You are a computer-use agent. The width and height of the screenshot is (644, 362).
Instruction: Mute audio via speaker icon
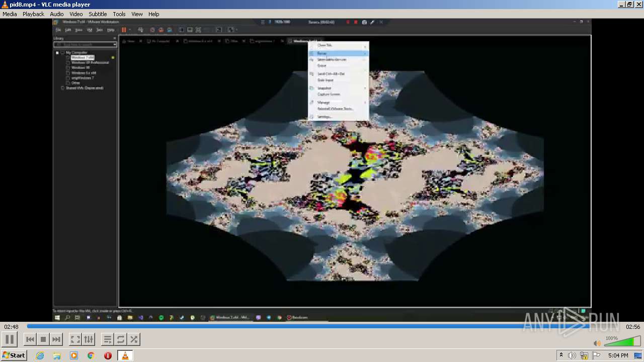[597, 343]
